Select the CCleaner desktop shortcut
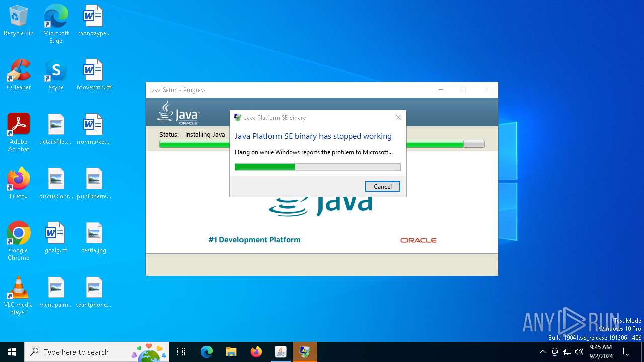Viewport: 644px width, 362px height. [19, 75]
